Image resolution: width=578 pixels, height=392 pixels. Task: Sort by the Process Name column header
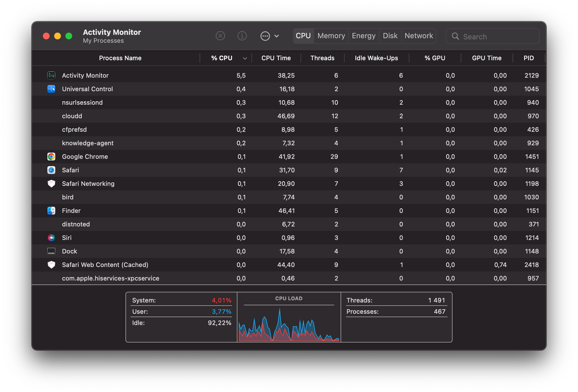pyautogui.click(x=120, y=58)
